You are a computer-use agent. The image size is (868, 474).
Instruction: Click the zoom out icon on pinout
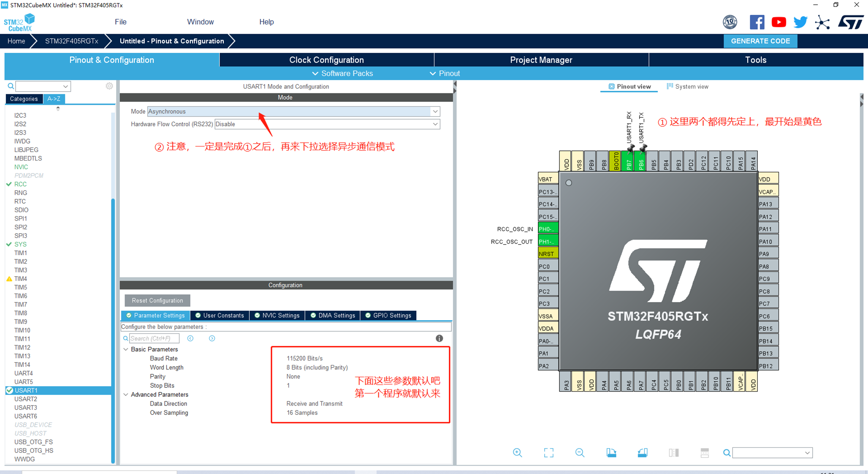pos(578,452)
